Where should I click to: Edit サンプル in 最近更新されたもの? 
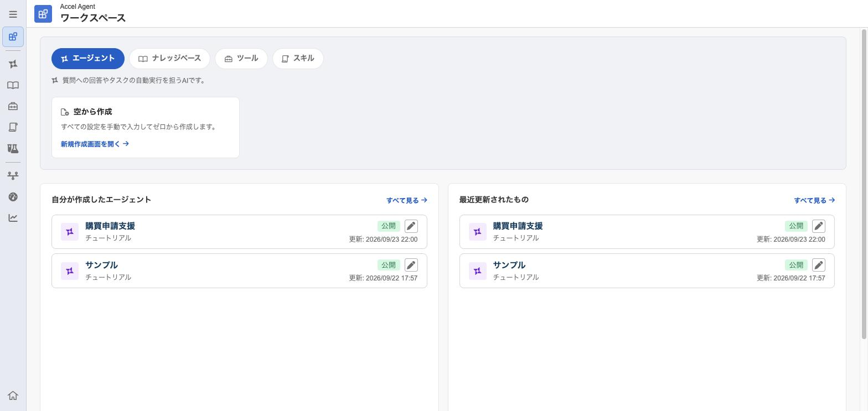pyautogui.click(x=819, y=265)
